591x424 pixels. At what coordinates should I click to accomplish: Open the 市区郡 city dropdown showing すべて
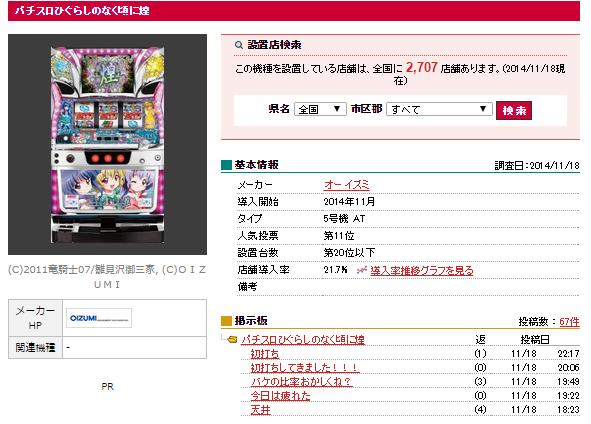coord(439,109)
